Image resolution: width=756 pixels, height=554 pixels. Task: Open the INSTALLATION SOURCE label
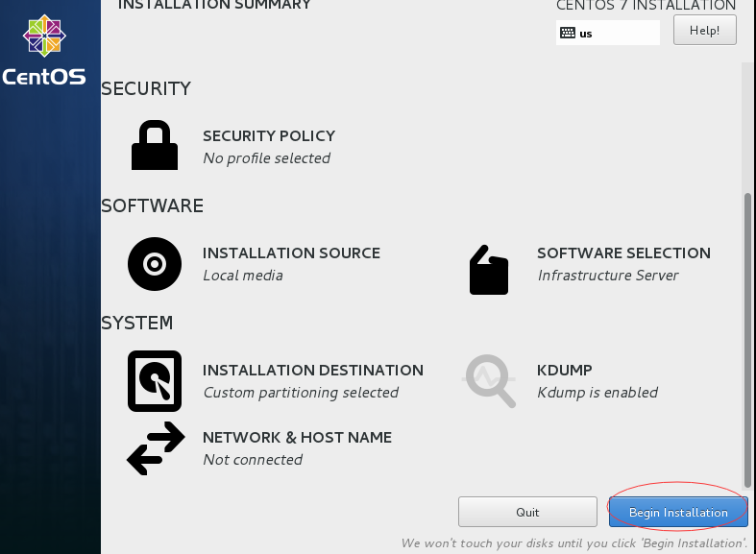[x=291, y=253]
